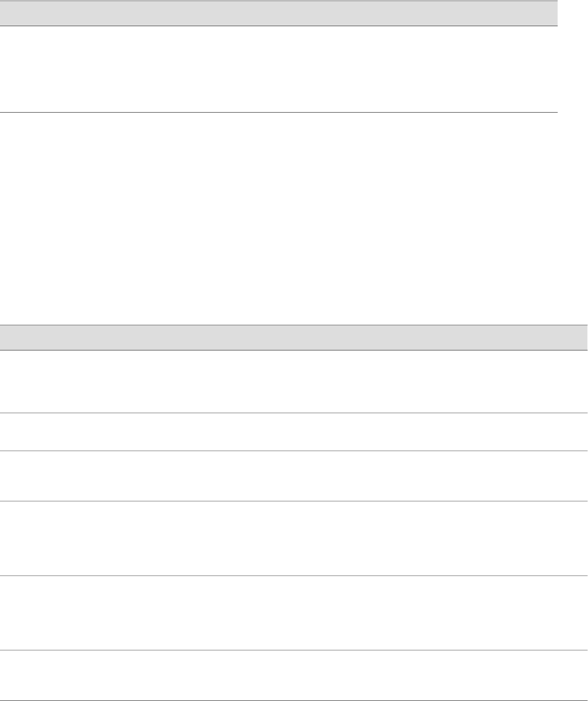Select the first blank row of the lower table
This screenshot has width=588, height=701.
tap(294, 381)
